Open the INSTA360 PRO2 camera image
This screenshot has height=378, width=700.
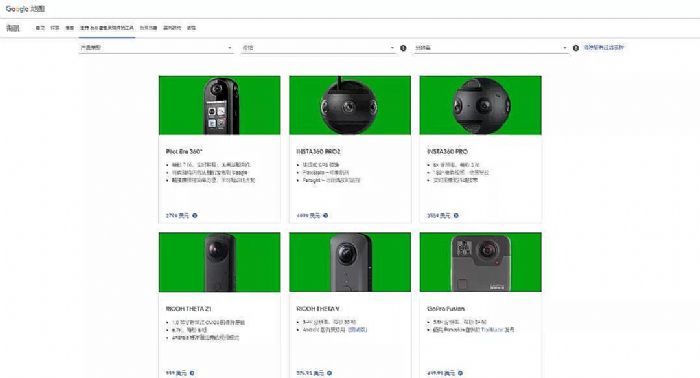(x=350, y=105)
